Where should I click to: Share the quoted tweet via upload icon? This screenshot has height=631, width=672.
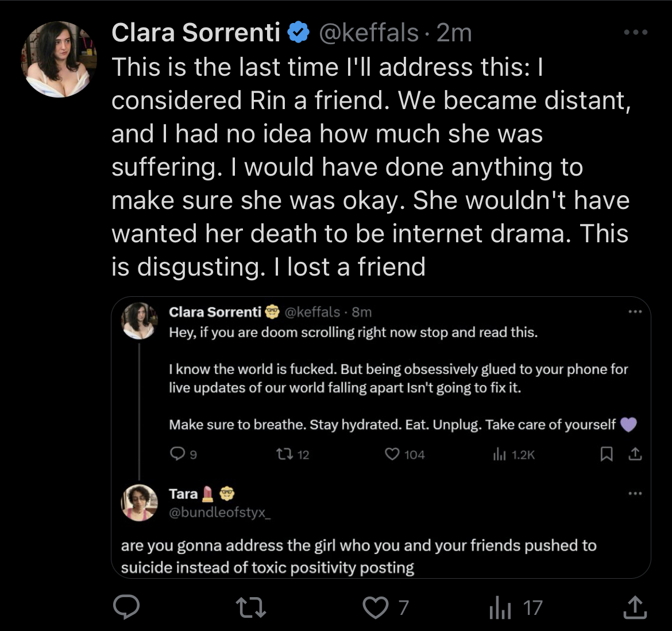pyautogui.click(x=635, y=453)
